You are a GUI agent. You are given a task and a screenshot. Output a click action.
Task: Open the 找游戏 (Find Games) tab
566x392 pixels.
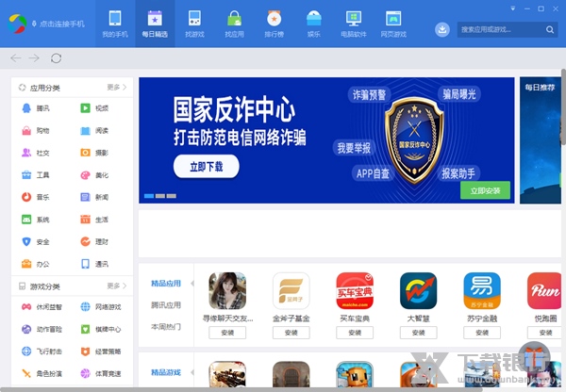194,24
